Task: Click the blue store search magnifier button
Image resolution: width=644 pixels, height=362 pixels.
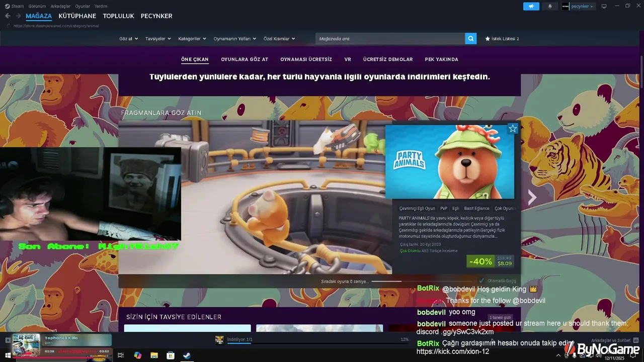Action: [x=470, y=38]
